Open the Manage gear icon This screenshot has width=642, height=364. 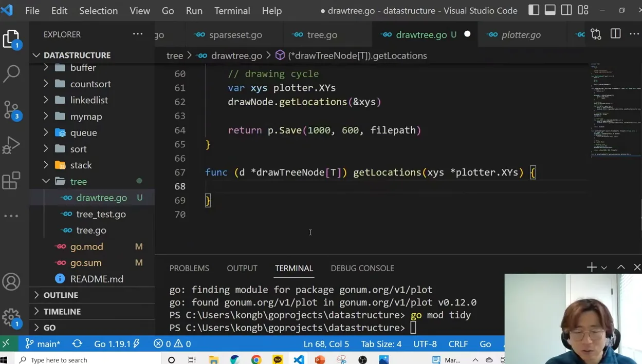[11, 317]
